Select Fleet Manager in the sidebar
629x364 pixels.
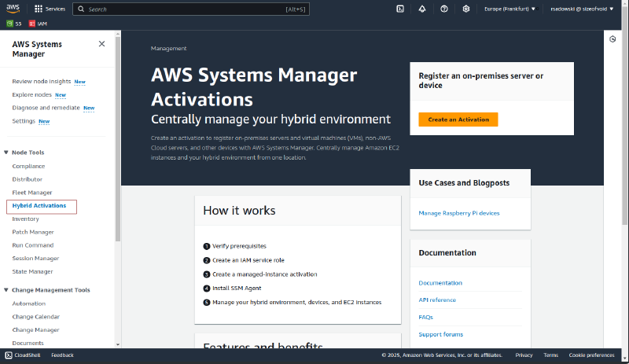click(32, 193)
